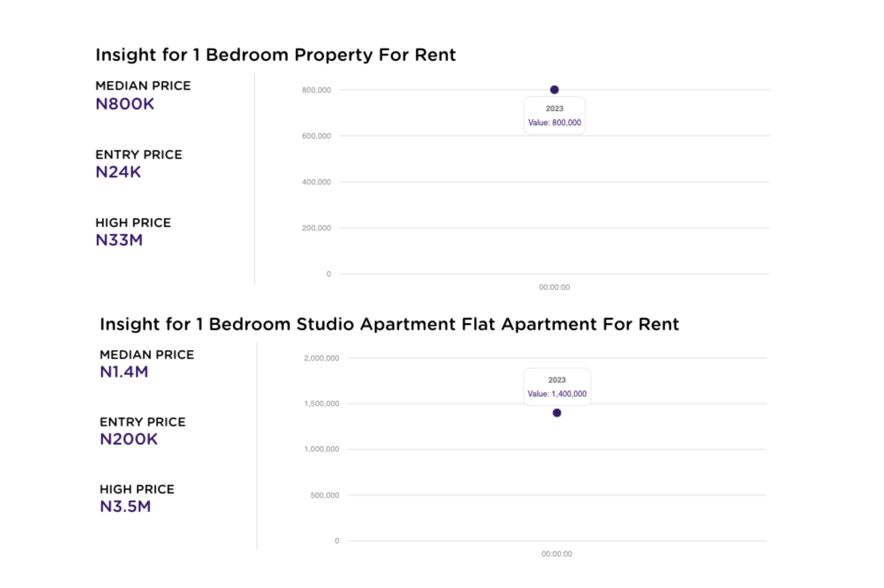The width and height of the screenshot is (884, 588).
Task: Select the N3.5M high price value
Action: 125,506
